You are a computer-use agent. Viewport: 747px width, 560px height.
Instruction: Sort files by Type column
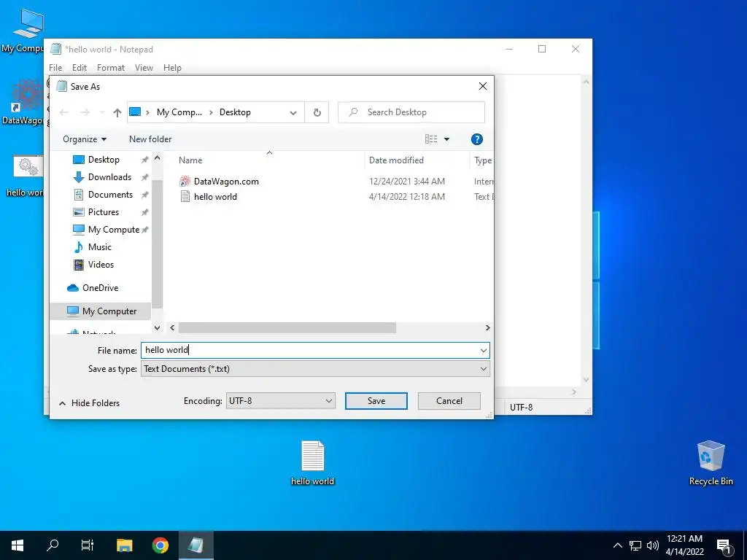click(x=482, y=160)
